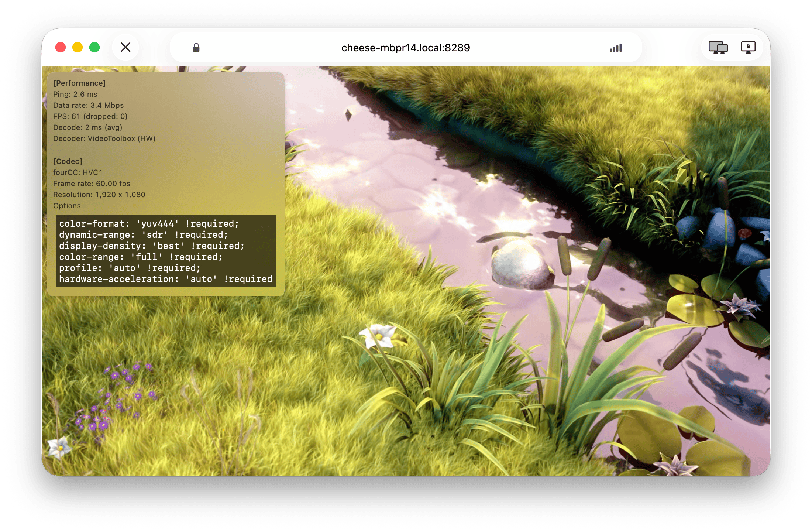
Task: Click the Data rate: 3.4 Mbps line
Action: pos(88,105)
